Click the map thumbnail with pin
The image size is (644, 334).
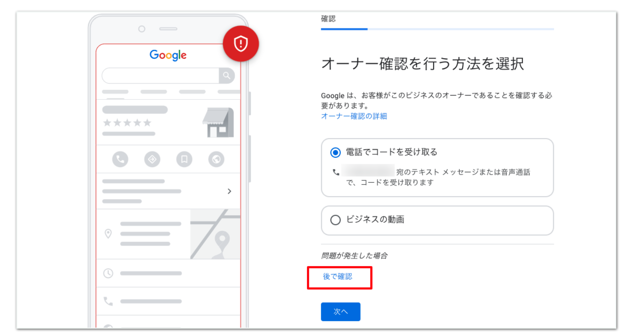[215, 234]
